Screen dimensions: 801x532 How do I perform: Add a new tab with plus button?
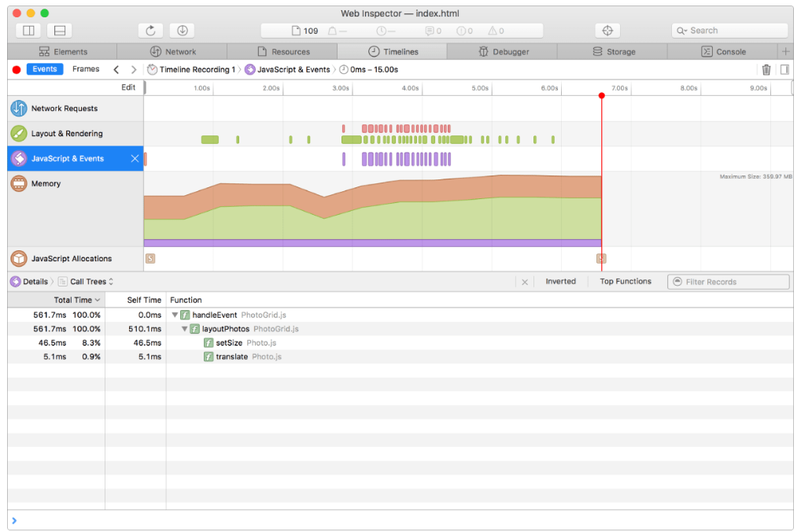pos(786,52)
